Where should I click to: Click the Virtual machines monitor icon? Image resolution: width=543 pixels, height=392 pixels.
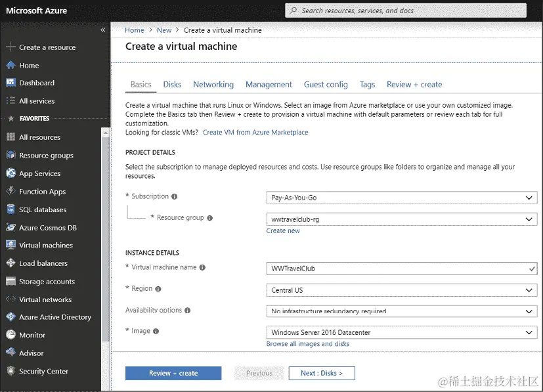tap(11, 245)
